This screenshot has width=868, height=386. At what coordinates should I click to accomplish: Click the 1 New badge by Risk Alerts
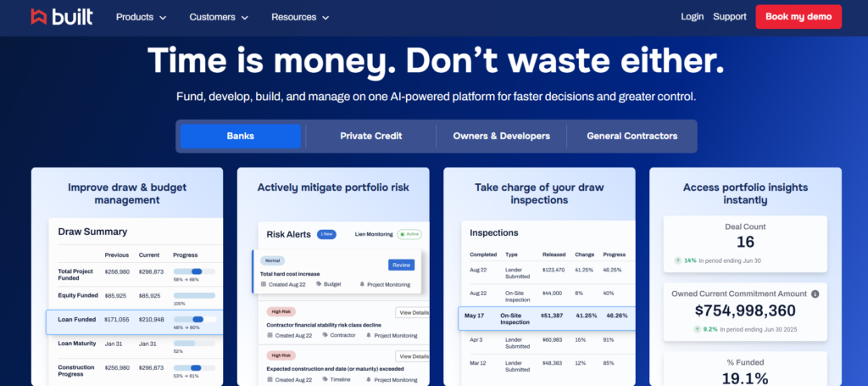(326, 234)
